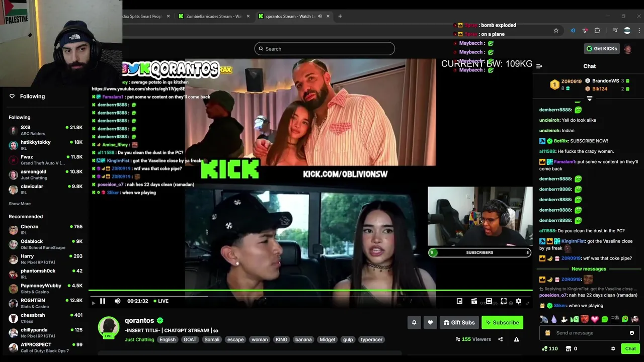Click ZOR0919 top gifter in leaderboard
The width and height of the screenshot is (644, 362).
click(566, 84)
